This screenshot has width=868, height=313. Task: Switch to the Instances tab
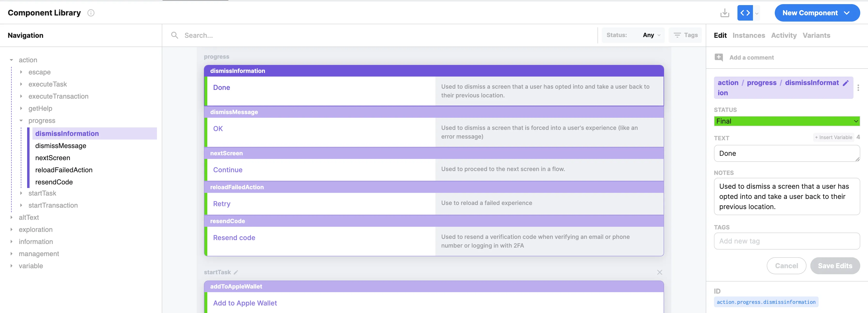749,35
